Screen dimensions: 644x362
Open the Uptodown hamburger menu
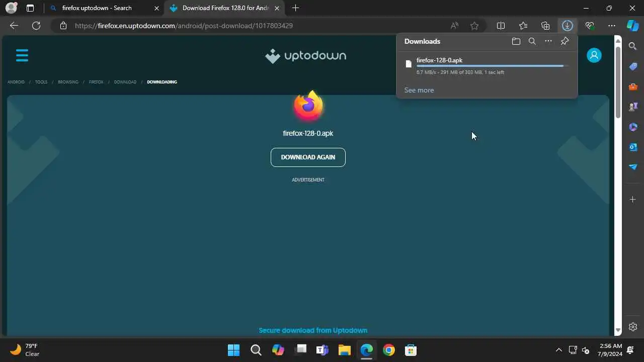tap(22, 55)
